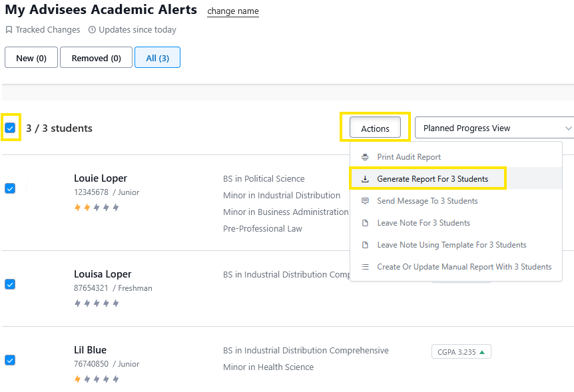Uncheck the select-all students checkbox

pyautogui.click(x=10, y=128)
